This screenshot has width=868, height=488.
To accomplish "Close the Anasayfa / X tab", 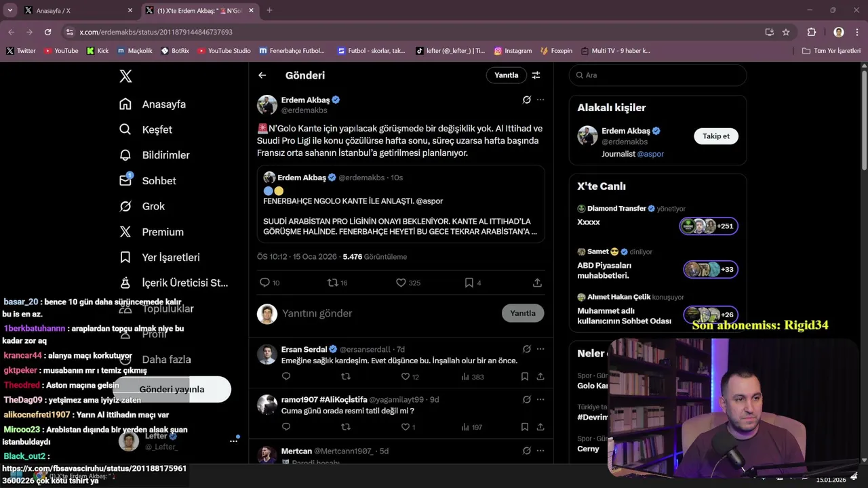I will (x=130, y=10).
